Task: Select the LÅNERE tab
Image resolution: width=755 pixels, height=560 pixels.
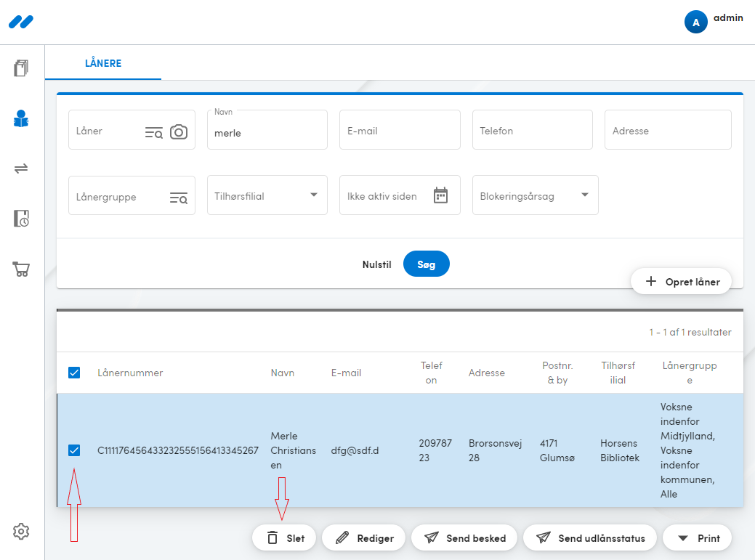Action: [103, 63]
